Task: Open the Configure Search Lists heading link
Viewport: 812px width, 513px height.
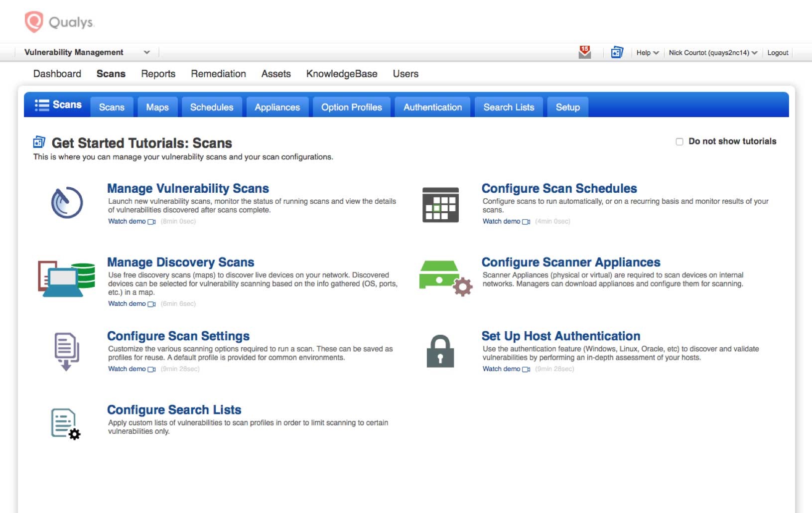Action: 174,409
